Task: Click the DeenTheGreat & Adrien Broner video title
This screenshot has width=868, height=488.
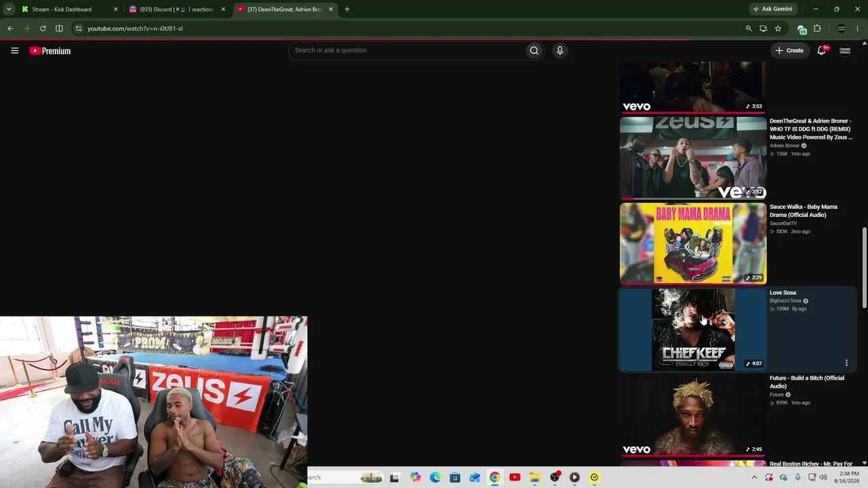Action: [x=811, y=129]
